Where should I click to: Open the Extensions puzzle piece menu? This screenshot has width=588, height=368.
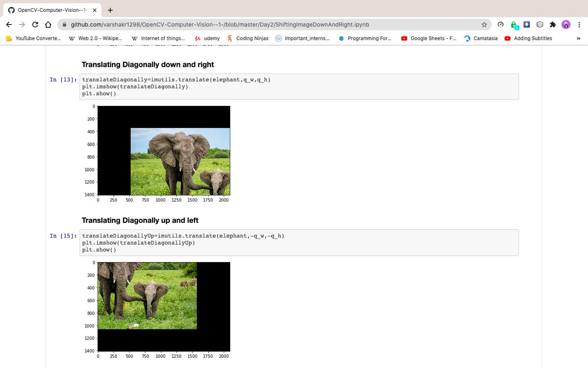[554, 24]
